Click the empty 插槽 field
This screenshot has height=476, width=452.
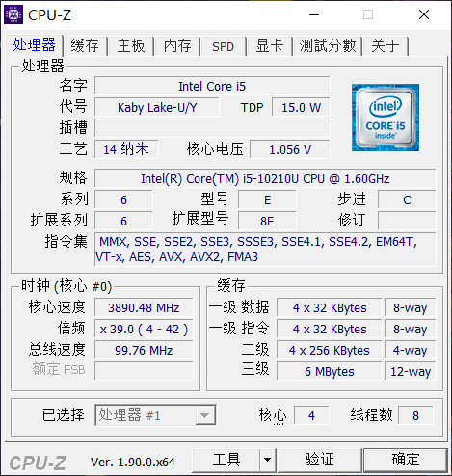coord(212,128)
